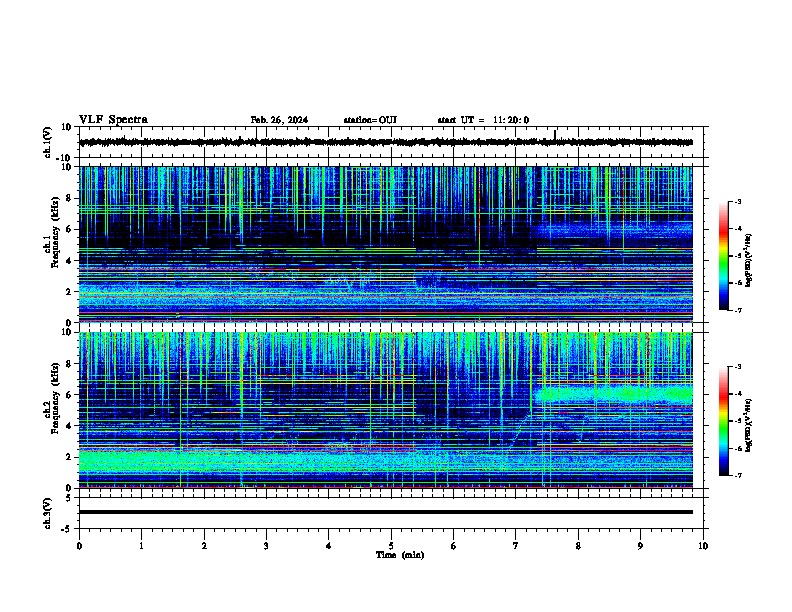Click the "-7" label on ch.2 color scale
Screen dimensions: 792x612
(737, 475)
